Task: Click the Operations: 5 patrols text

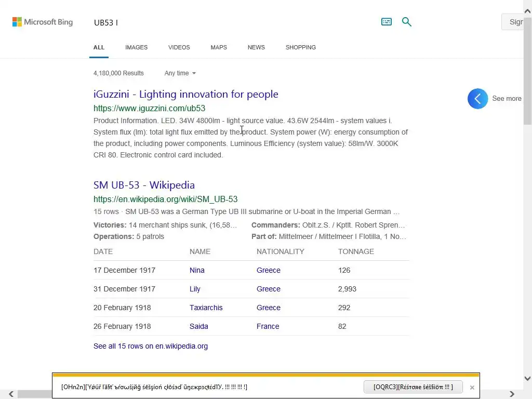Action: click(x=129, y=236)
